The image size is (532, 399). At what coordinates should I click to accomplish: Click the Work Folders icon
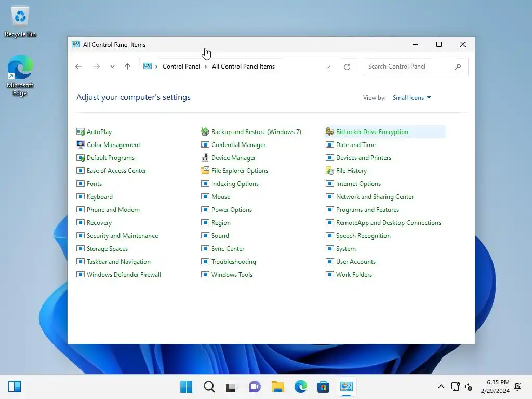(330, 274)
